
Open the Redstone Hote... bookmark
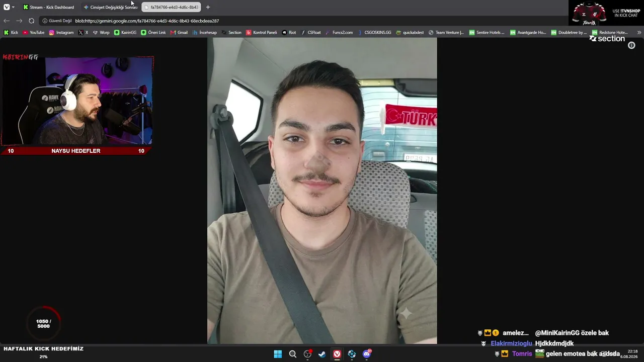coord(610,32)
